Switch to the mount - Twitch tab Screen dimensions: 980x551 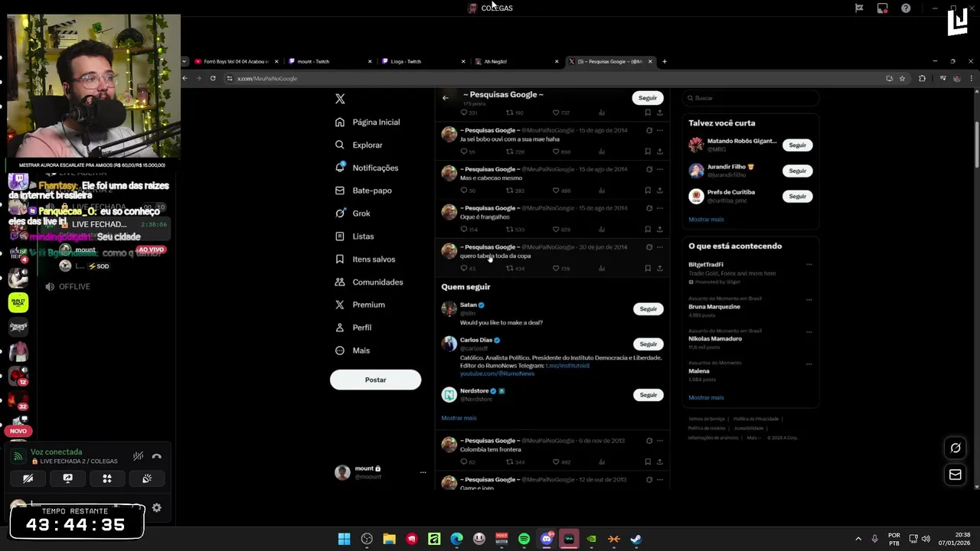pos(330,61)
